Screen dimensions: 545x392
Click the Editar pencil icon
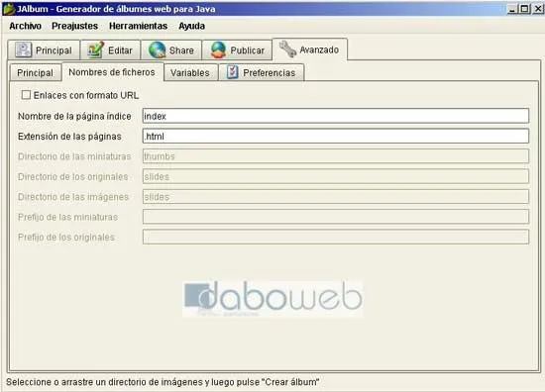point(95,50)
